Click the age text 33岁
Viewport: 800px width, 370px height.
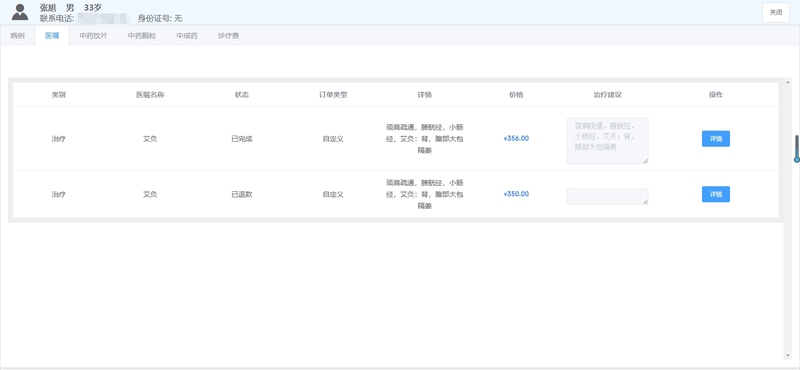(x=93, y=8)
